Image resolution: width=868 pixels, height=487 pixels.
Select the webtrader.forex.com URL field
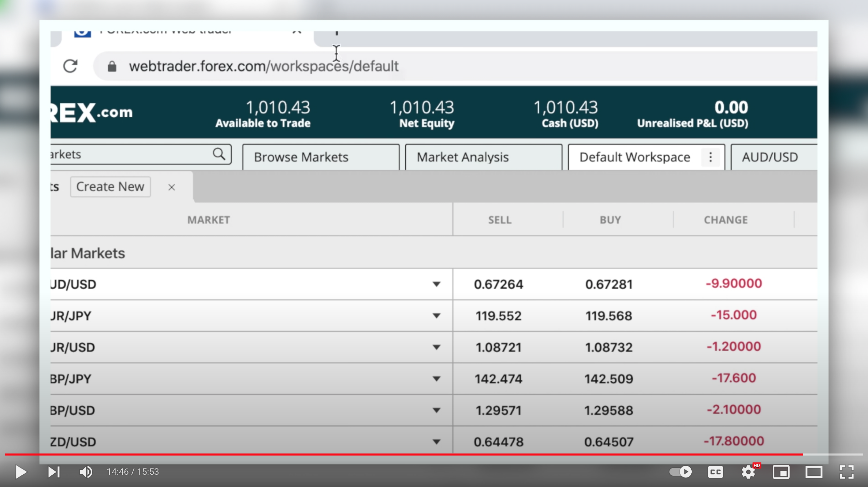264,66
